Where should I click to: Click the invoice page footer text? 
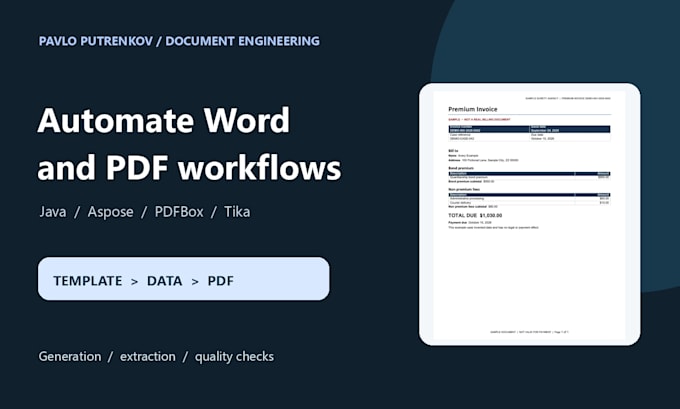(529, 332)
